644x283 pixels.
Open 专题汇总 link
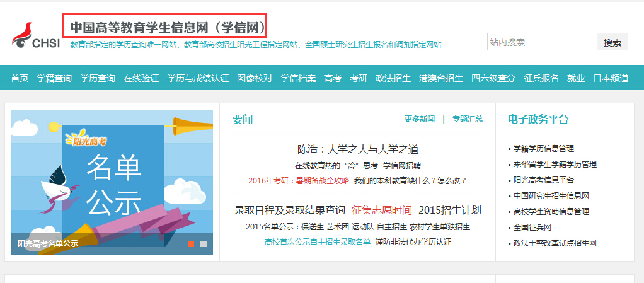coord(467,119)
